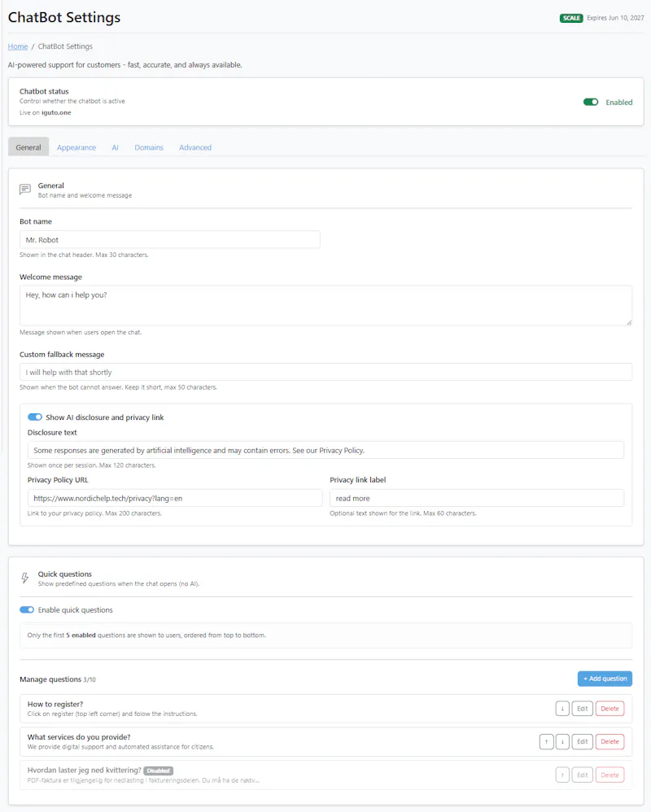Open the AI tab

pos(115,147)
